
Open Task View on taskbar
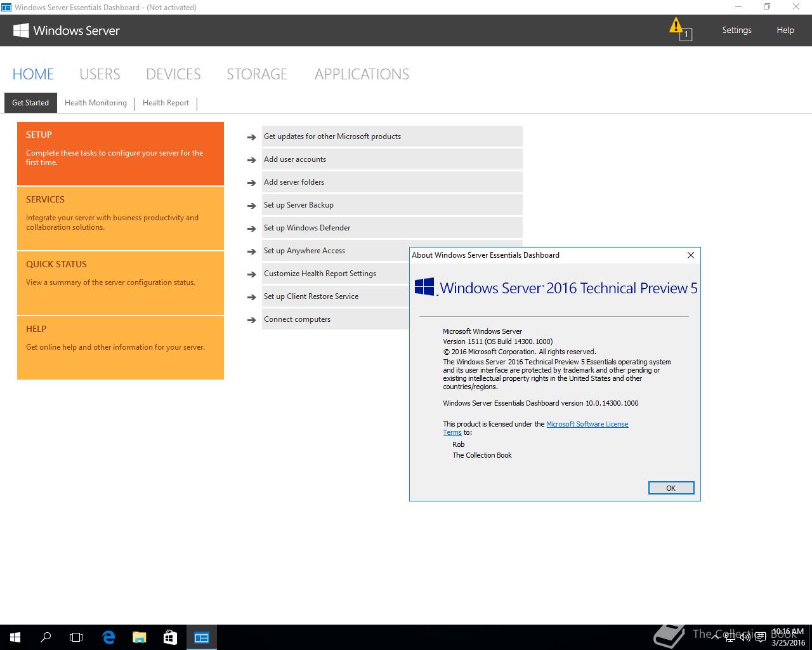click(76, 637)
